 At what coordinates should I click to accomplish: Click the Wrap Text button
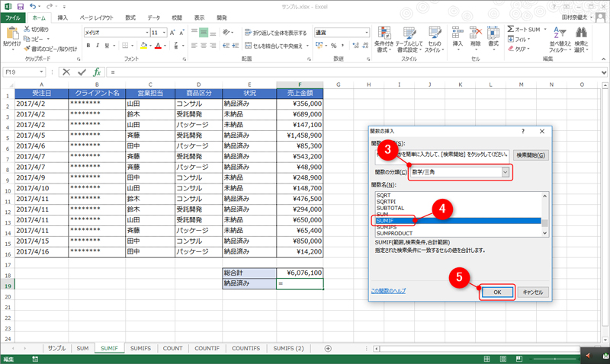point(276,33)
